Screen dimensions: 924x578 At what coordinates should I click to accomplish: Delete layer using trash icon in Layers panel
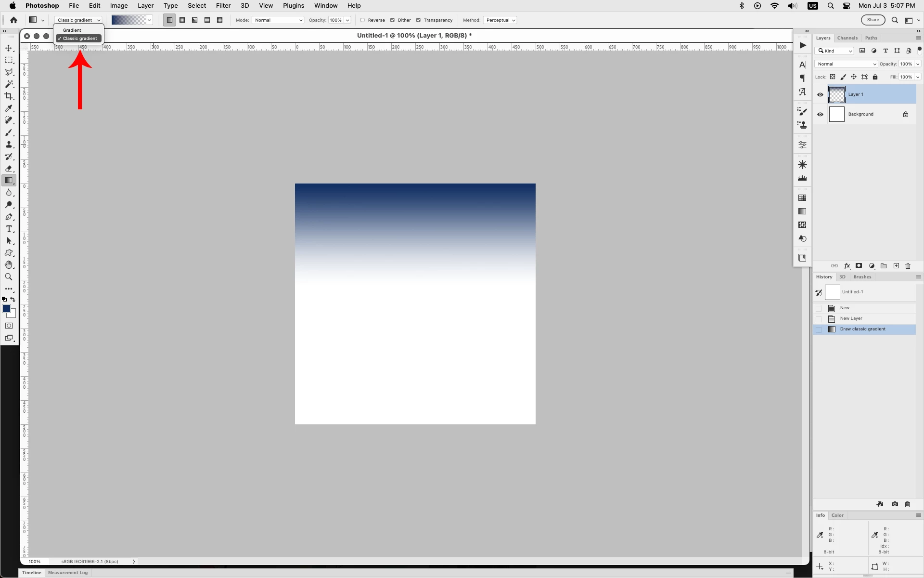pyautogui.click(x=908, y=266)
